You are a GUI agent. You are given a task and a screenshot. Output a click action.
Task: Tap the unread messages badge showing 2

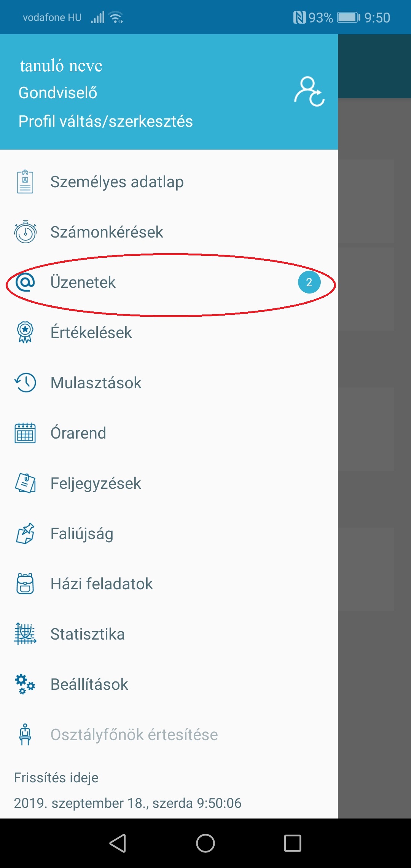tap(309, 282)
